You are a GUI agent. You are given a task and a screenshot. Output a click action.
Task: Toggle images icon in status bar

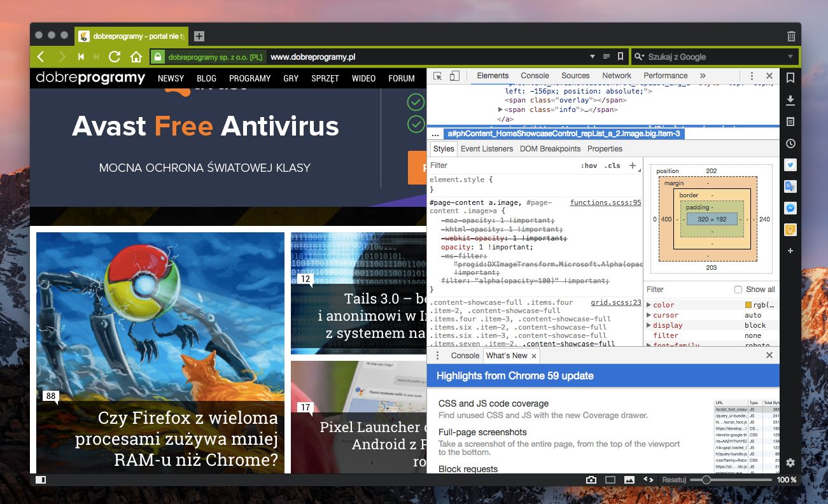[x=629, y=480]
